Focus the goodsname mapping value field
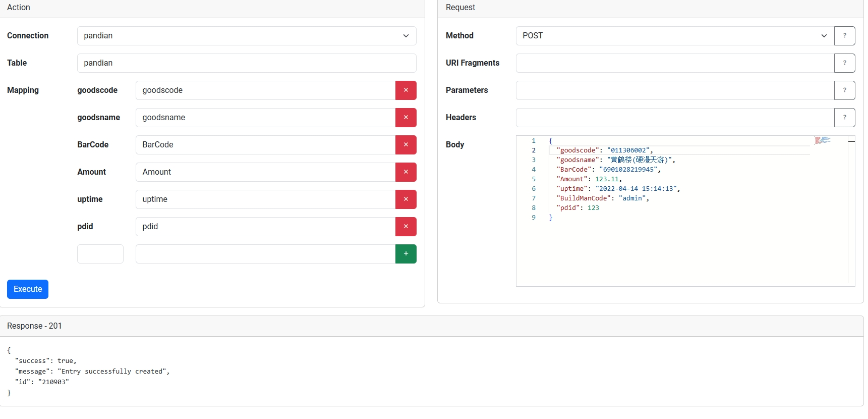This screenshot has height=419, width=868. (265, 118)
